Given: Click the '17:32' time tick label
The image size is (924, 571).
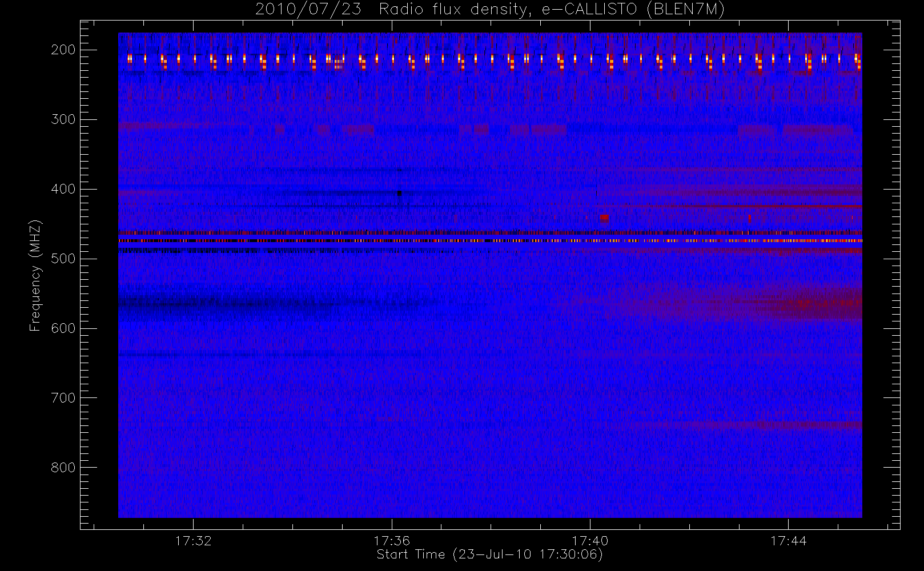Looking at the screenshot, I should point(193,541).
